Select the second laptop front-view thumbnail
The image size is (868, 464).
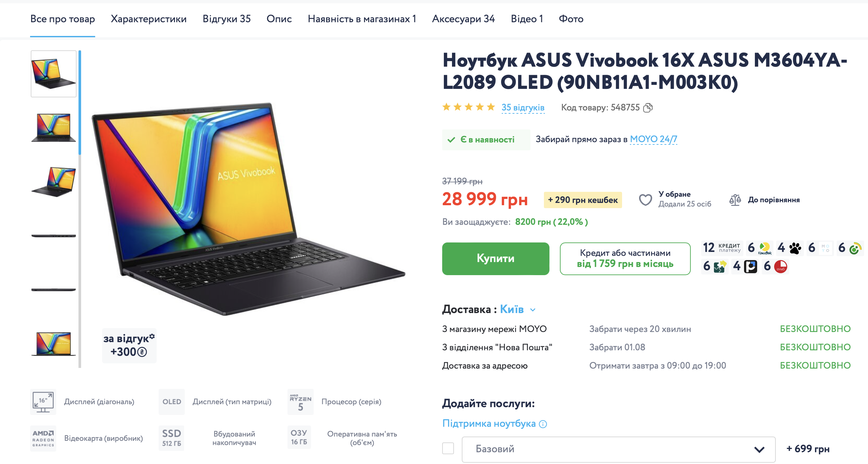[x=54, y=128]
